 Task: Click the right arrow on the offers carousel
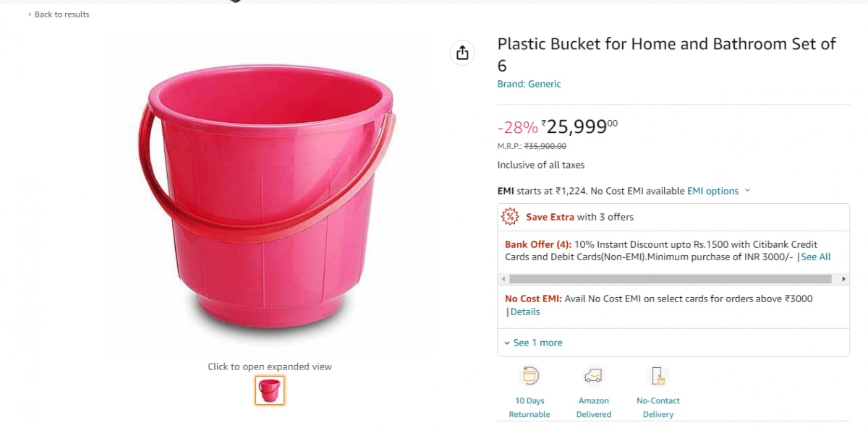pos(843,278)
